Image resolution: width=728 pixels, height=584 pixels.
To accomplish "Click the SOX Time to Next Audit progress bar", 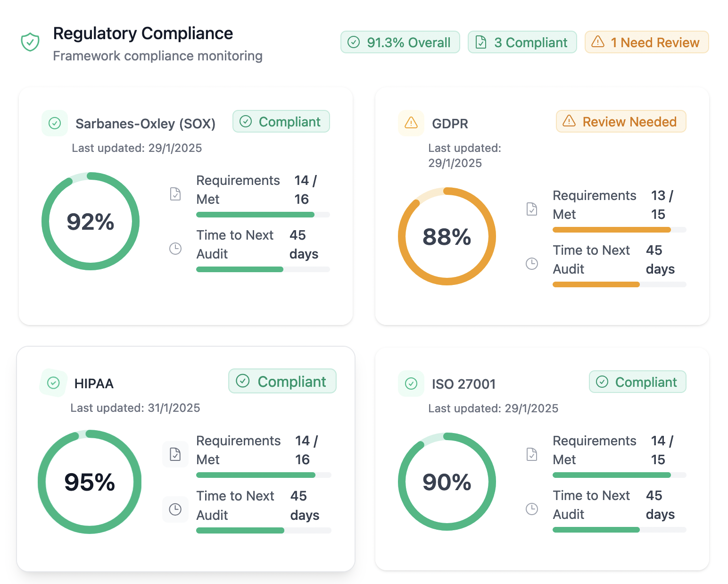I will click(263, 269).
